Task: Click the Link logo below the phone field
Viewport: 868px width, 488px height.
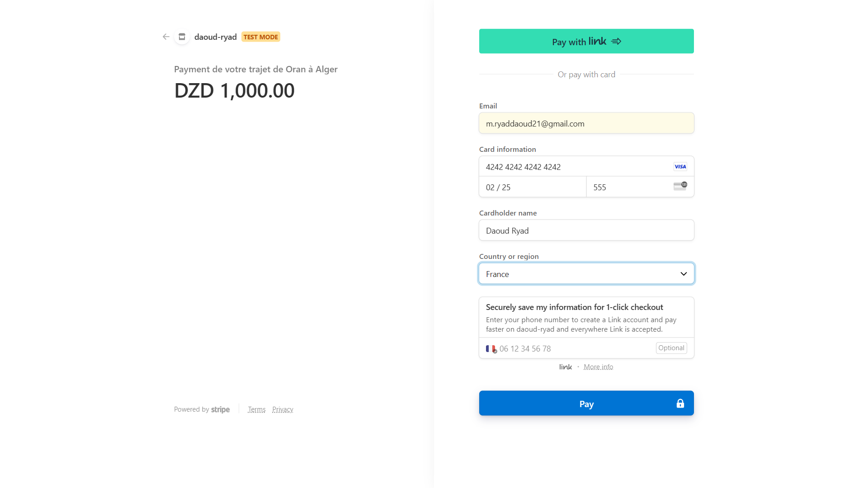Action: [x=565, y=367]
